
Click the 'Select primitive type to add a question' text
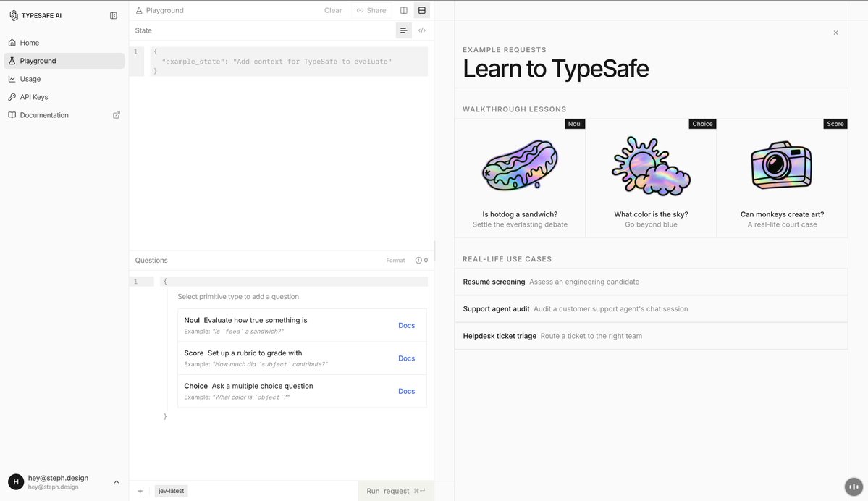click(x=238, y=297)
